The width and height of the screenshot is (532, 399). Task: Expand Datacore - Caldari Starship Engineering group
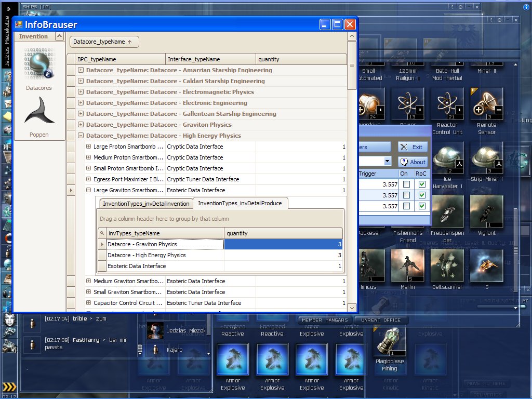pos(81,81)
